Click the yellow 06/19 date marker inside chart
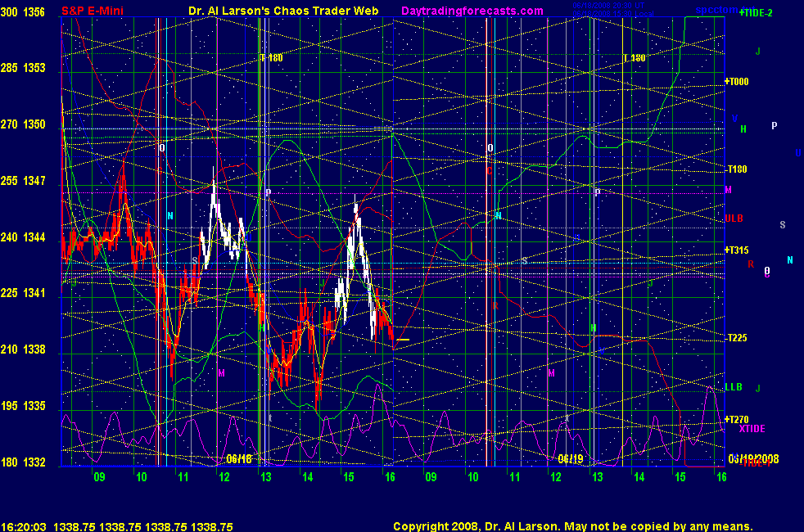804x532 pixels. click(571, 458)
